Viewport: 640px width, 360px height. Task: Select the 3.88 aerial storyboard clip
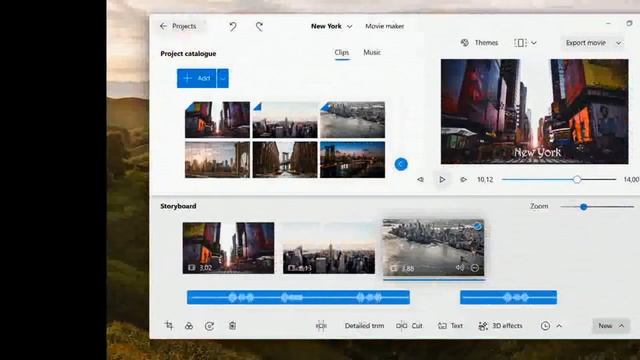point(433,248)
